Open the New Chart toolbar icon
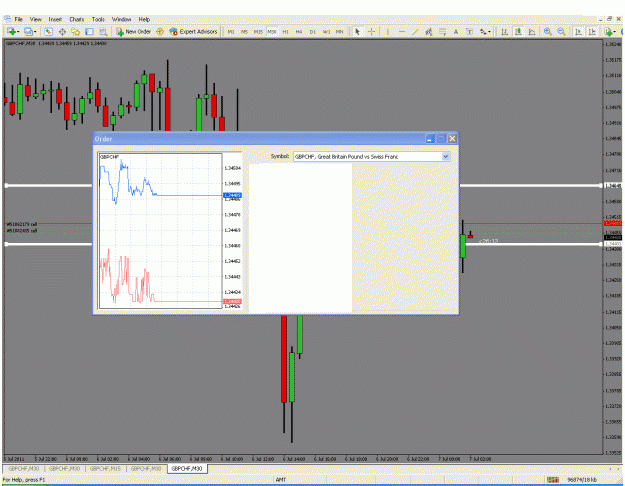The height and width of the screenshot is (486, 625). coord(11,31)
